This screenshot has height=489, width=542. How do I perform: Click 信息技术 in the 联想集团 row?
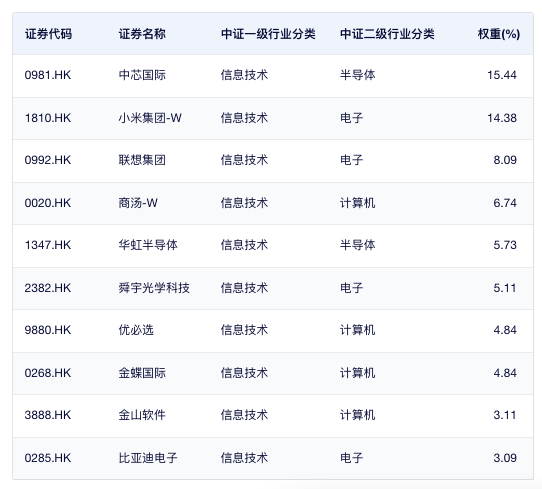244,160
